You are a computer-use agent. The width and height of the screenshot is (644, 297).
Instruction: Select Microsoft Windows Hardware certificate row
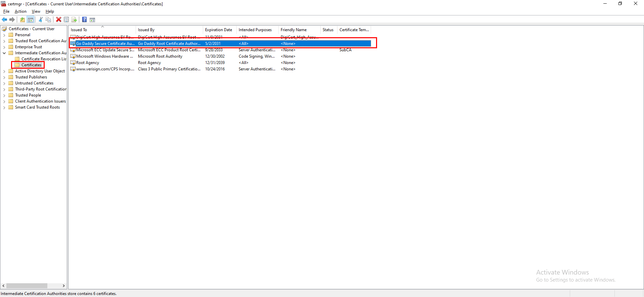220,56
